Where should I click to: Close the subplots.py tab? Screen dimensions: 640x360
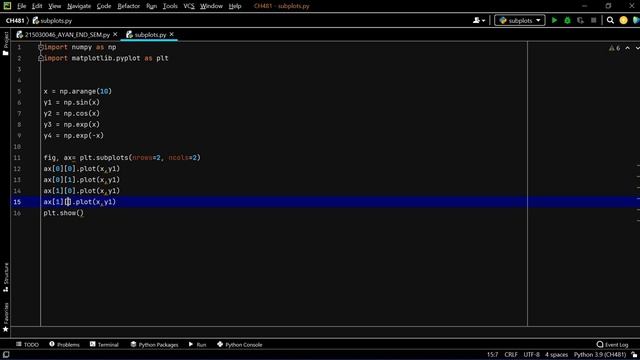tap(171, 35)
